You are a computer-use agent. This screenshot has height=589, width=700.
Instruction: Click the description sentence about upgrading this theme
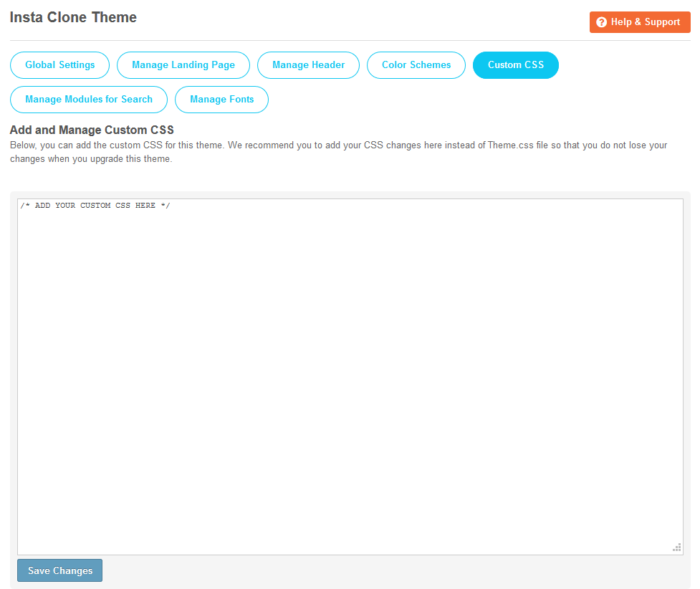pyautogui.click(x=91, y=159)
